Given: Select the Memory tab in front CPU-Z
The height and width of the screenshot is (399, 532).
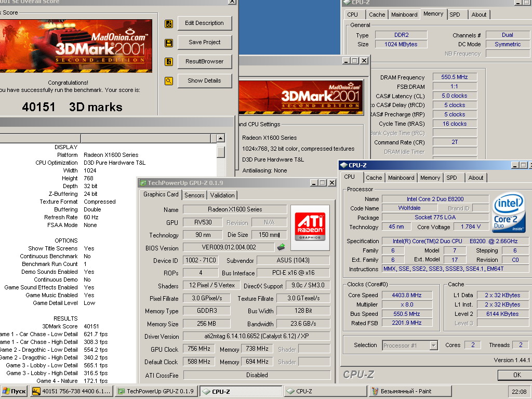Looking at the screenshot, I should point(430,178).
